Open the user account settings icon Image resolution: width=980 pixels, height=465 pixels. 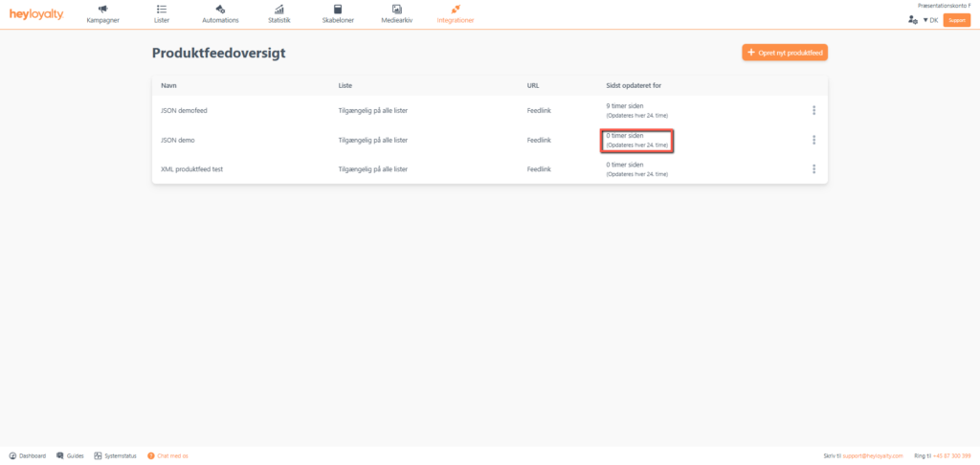pos(912,20)
